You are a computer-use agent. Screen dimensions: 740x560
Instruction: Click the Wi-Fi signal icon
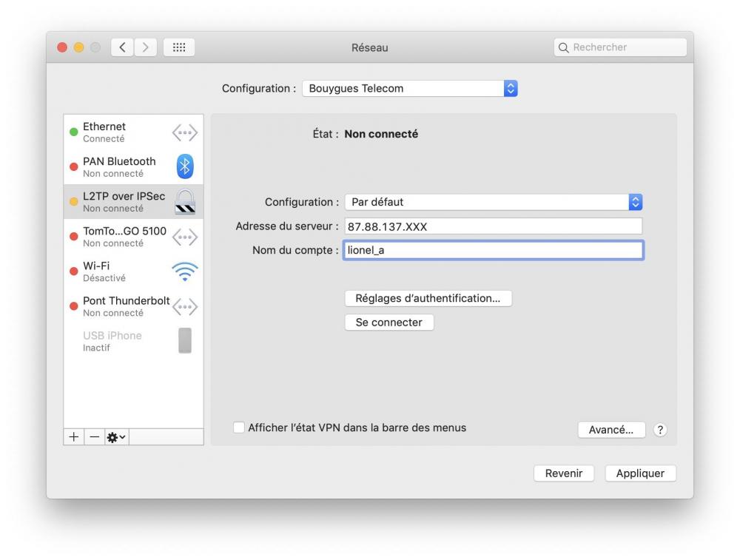tap(184, 271)
